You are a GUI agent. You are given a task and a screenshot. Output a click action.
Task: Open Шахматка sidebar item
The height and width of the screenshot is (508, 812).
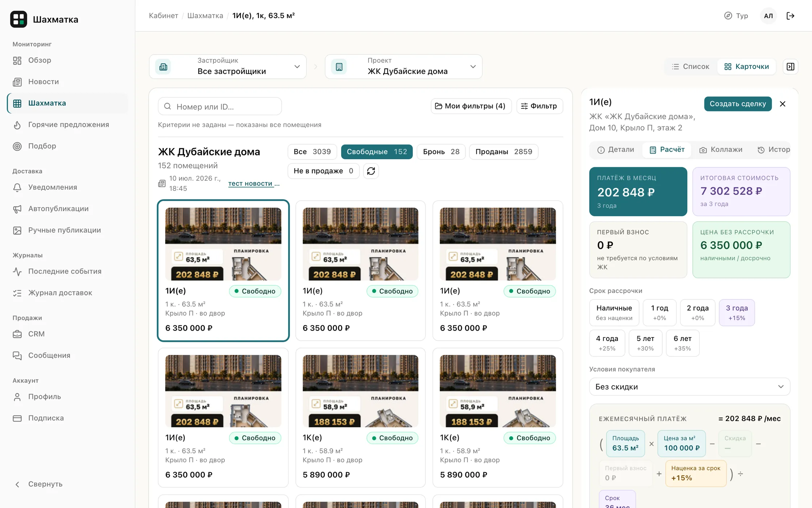pos(68,103)
